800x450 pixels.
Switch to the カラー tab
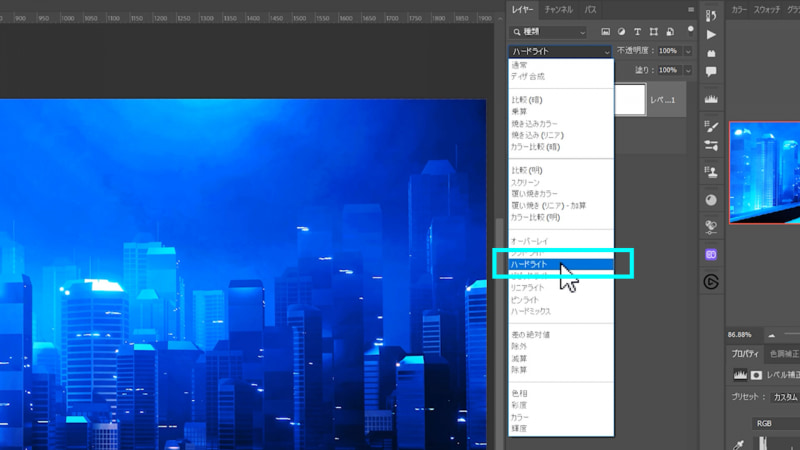[739, 10]
